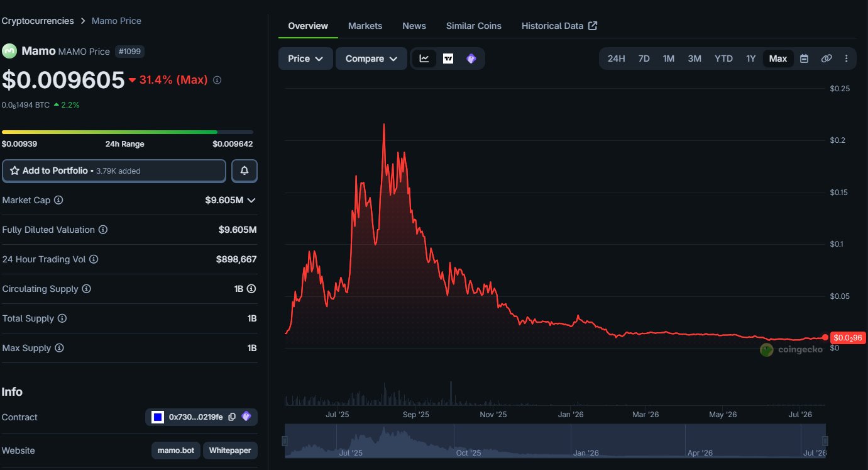Open the calendar date range picker
Image resolution: width=868 pixels, height=470 pixels.
coord(804,59)
